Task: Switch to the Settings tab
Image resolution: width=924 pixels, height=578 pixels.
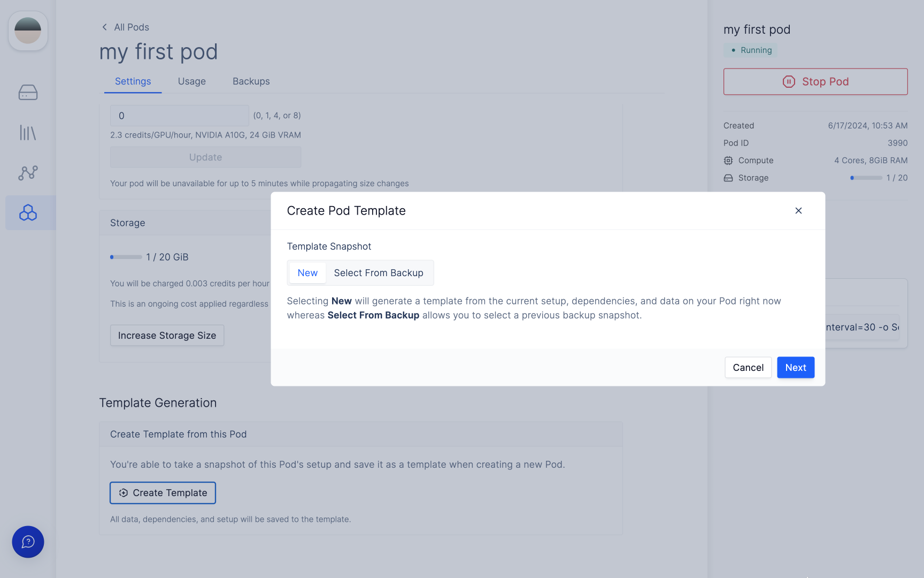Action: tap(133, 81)
